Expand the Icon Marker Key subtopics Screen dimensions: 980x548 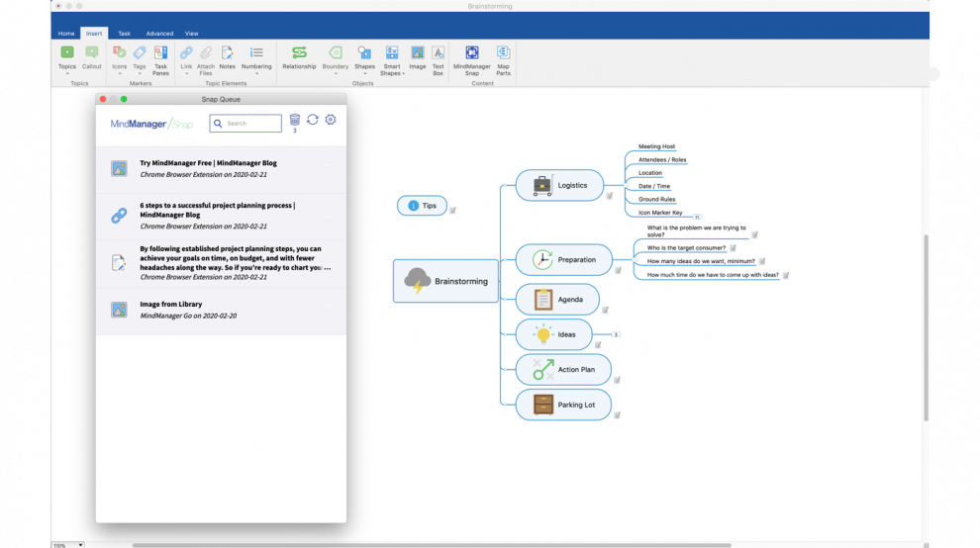pos(697,217)
